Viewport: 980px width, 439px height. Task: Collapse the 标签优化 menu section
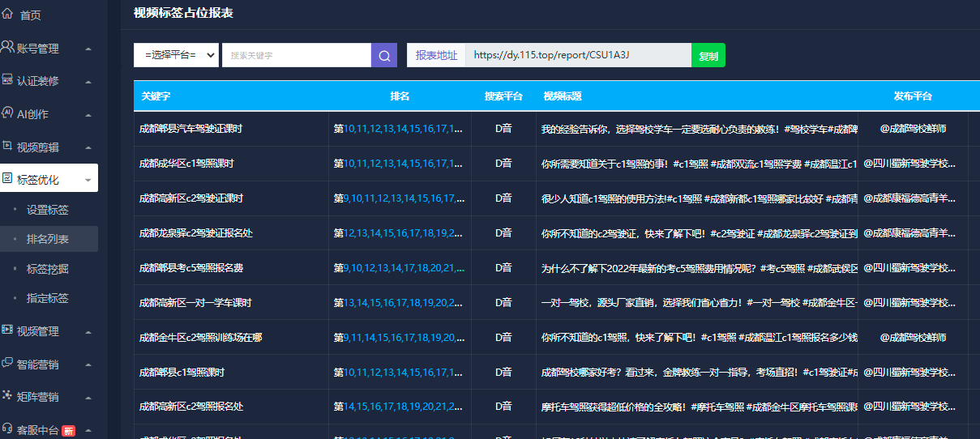88,180
